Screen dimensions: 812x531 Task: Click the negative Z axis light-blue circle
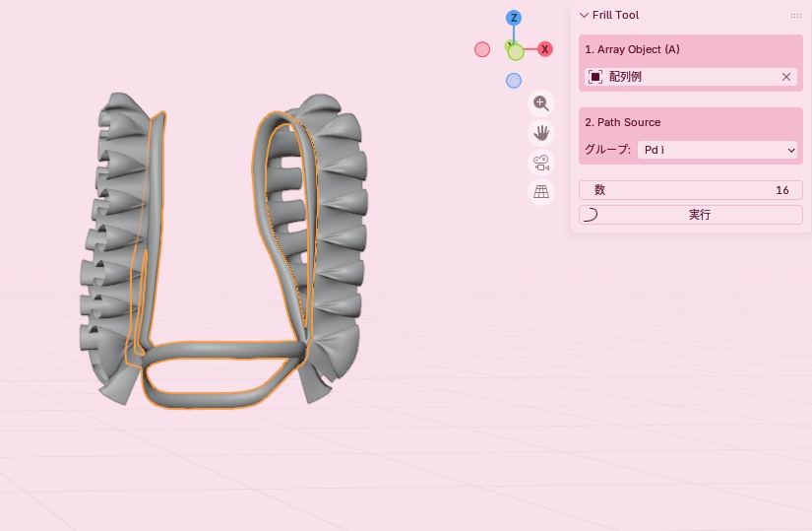point(514,81)
